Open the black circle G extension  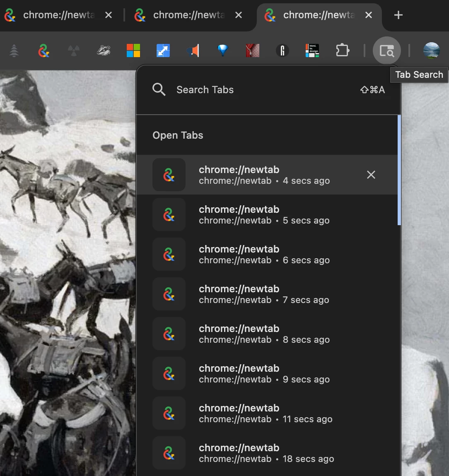click(x=282, y=50)
